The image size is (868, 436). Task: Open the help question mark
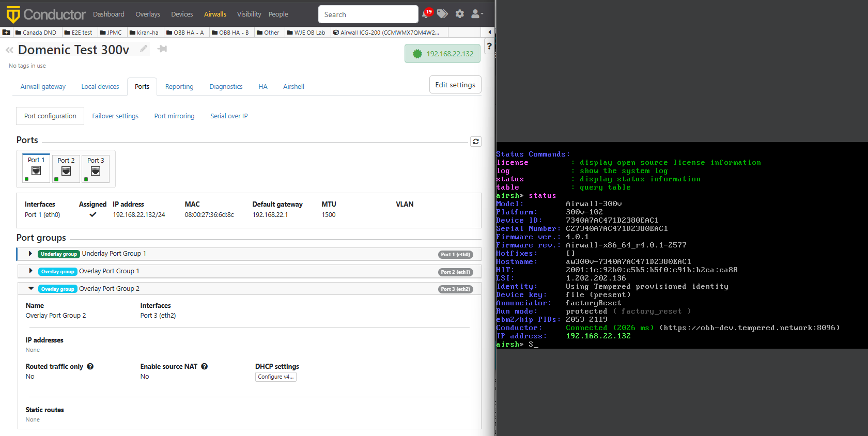click(x=489, y=46)
